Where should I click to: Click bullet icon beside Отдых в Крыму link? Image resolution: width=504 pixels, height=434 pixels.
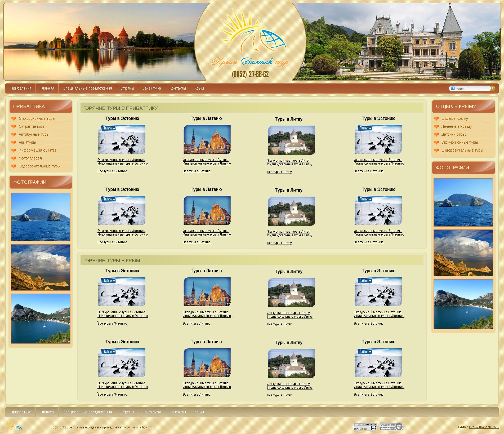[436, 119]
